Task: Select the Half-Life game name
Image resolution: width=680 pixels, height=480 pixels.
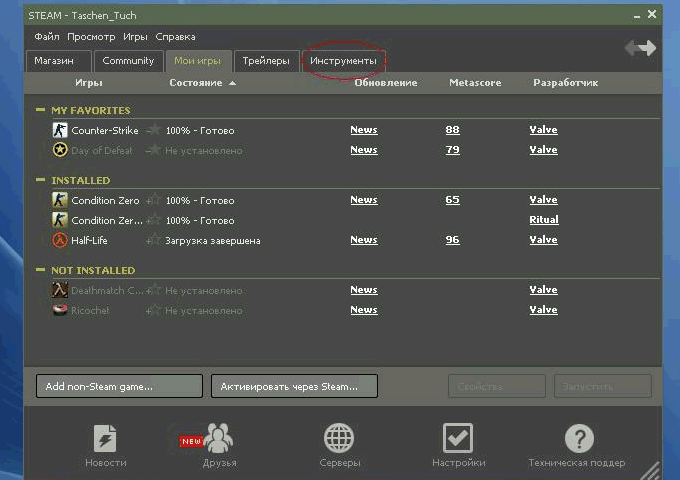Action: point(89,240)
